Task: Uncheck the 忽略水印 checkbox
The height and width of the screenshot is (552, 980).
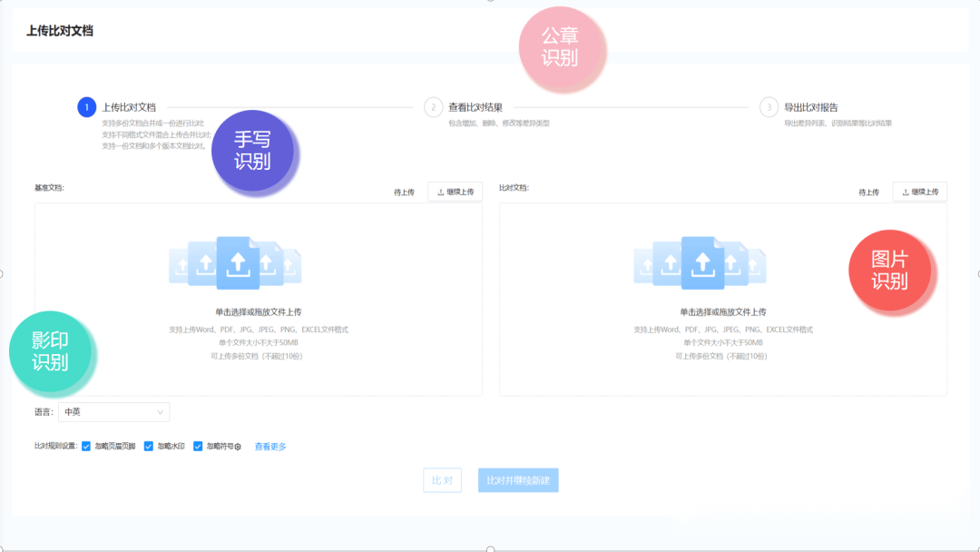Action: (149, 446)
